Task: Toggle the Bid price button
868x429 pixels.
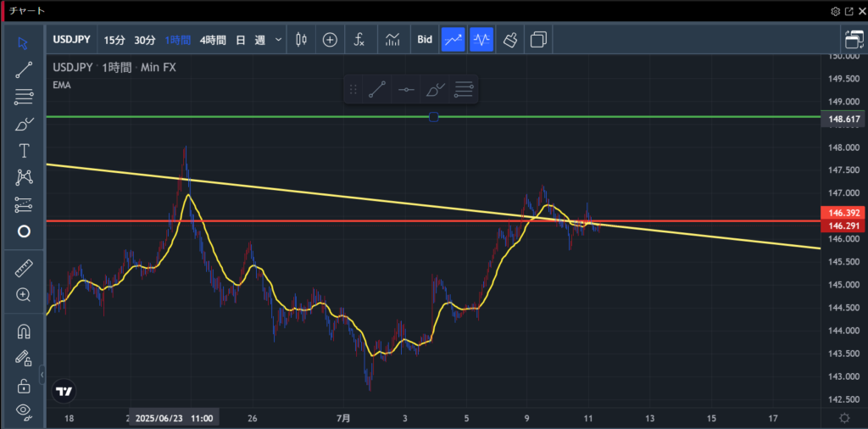Action: (x=425, y=40)
